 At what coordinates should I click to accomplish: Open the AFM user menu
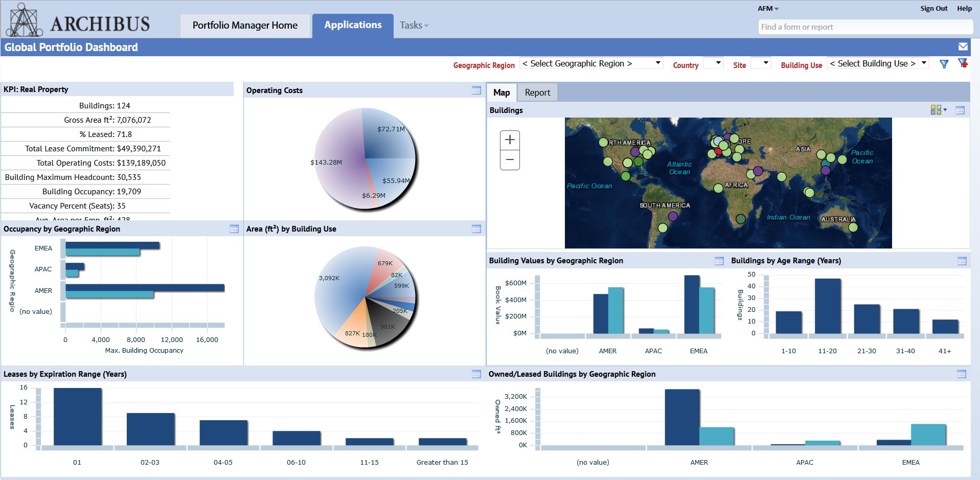tap(768, 9)
